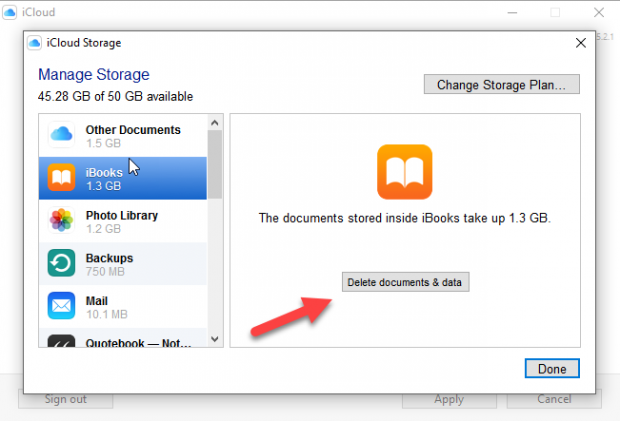Click Sign out in background window
Screen dimensions: 620x421
(66, 399)
